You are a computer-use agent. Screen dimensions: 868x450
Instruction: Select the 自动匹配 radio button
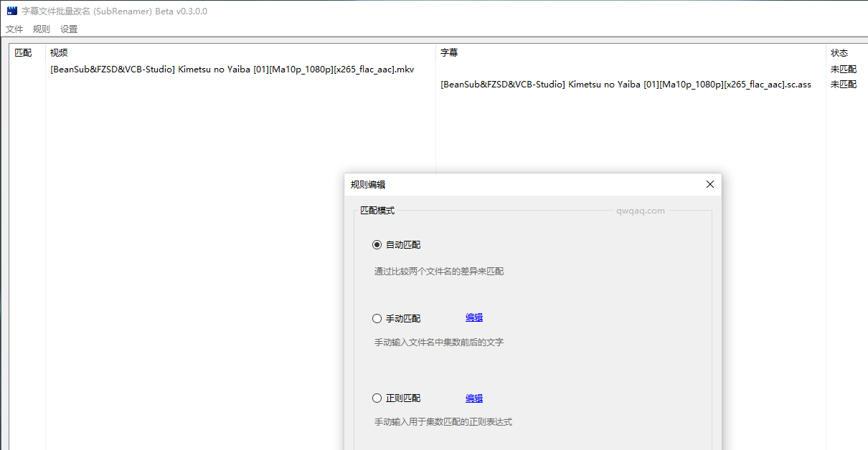tap(377, 245)
